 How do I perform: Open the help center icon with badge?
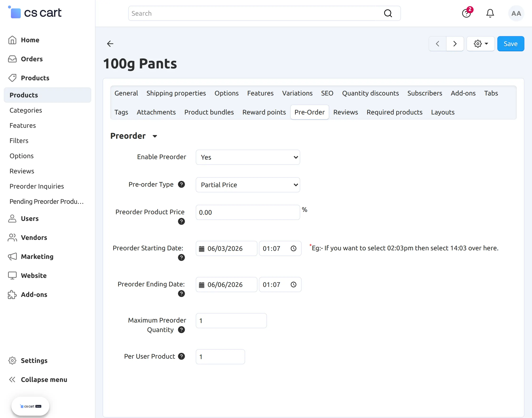[x=466, y=13]
